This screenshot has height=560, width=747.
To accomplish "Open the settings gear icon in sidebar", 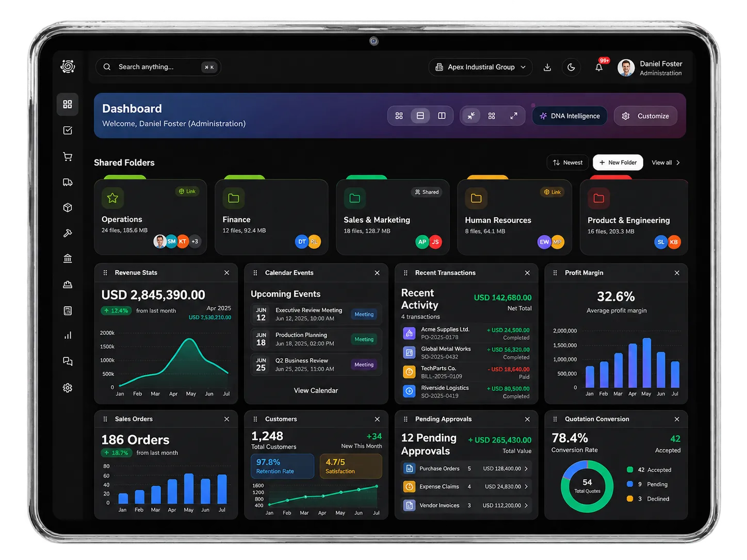I will [x=68, y=388].
